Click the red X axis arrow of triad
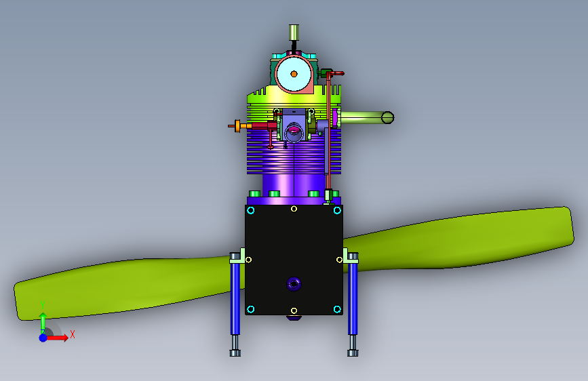This screenshot has width=588, height=381. pos(57,338)
